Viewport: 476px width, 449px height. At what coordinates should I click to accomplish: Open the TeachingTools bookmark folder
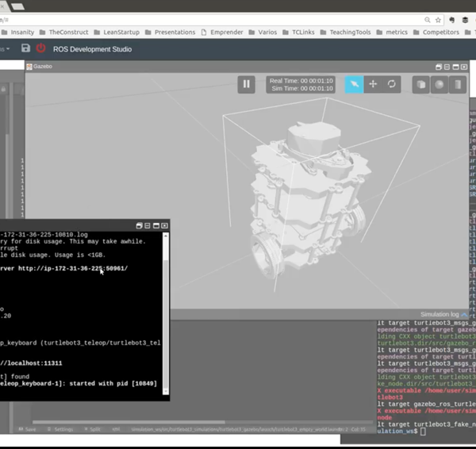tap(345, 33)
